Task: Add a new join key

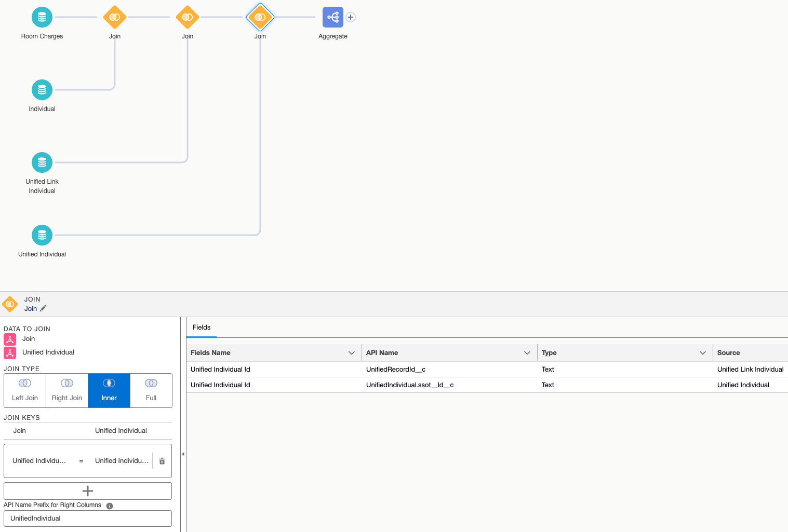Action: point(88,491)
